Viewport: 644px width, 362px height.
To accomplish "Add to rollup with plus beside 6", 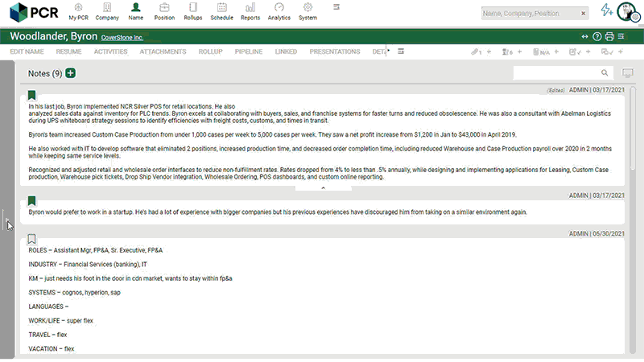I will 519,51.
